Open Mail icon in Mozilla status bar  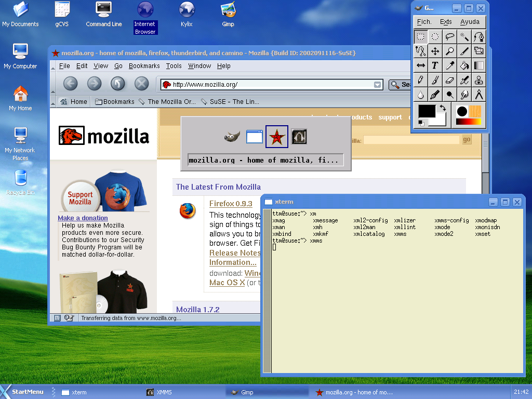[69, 318]
